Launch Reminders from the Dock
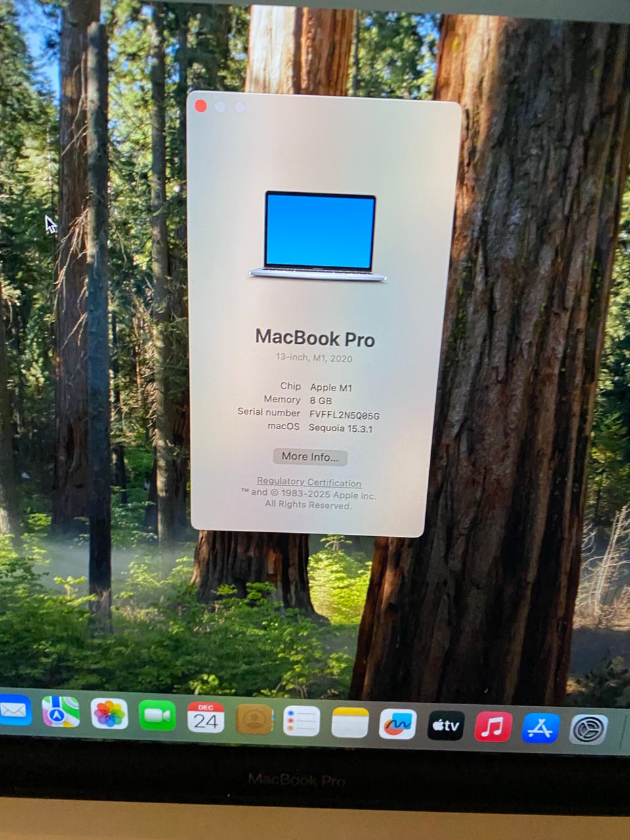 pyautogui.click(x=301, y=721)
